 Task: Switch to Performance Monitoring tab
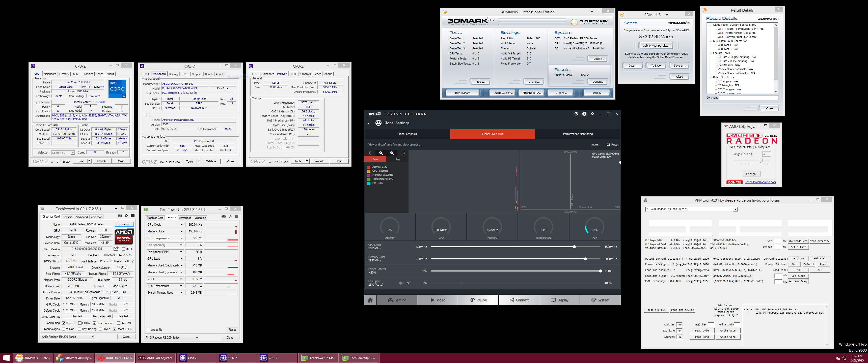(x=578, y=134)
